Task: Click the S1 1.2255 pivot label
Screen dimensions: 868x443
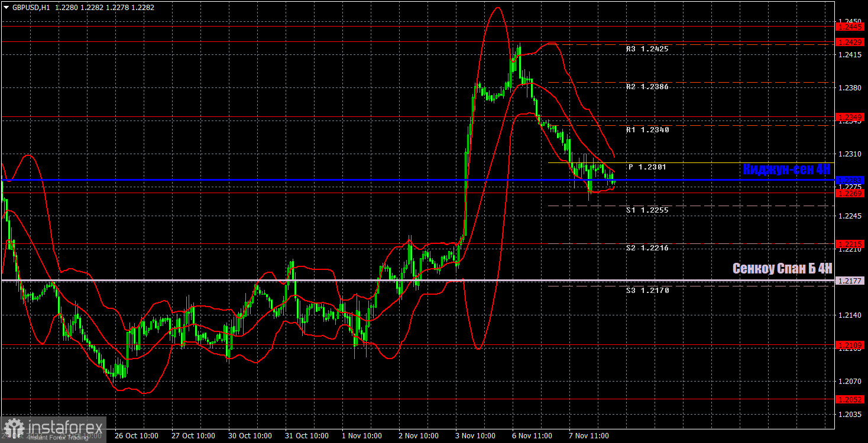Action: (x=647, y=210)
